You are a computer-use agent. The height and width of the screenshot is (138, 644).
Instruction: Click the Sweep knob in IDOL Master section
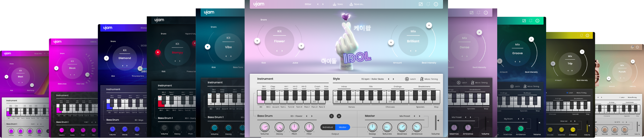tap(372, 128)
